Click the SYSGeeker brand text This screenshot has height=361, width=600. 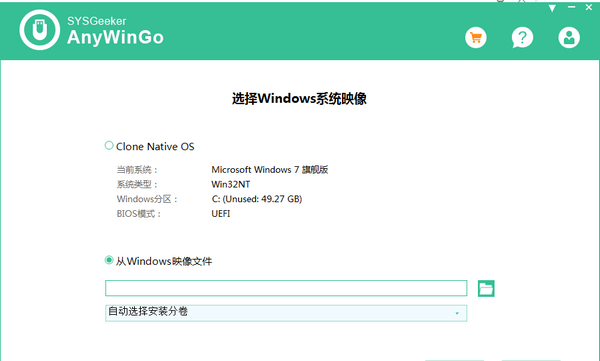(x=96, y=21)
